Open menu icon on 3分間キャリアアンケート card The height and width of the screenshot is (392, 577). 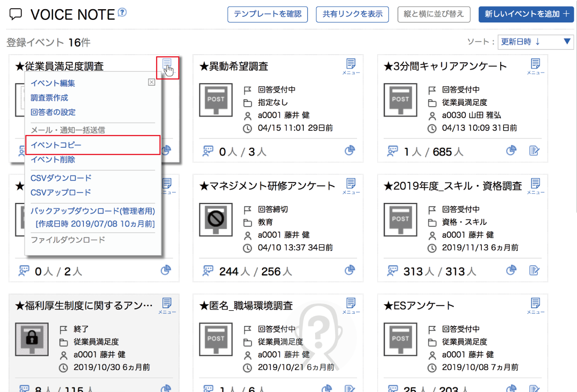point(535,65)
